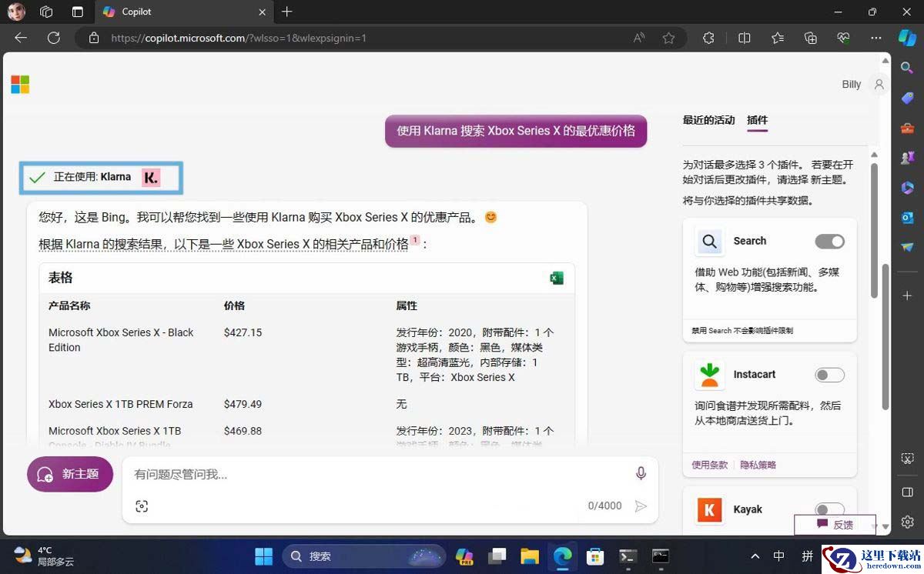Click the Microsoft logo
The width and height of the screenshot is (924, 574).
pyautogui.click(x=20, y=85)
